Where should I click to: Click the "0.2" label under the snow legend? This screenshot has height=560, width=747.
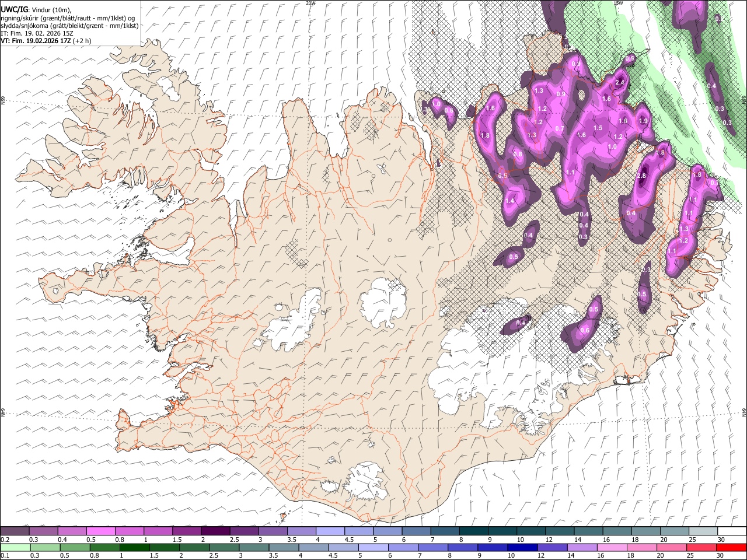[5, 540]
